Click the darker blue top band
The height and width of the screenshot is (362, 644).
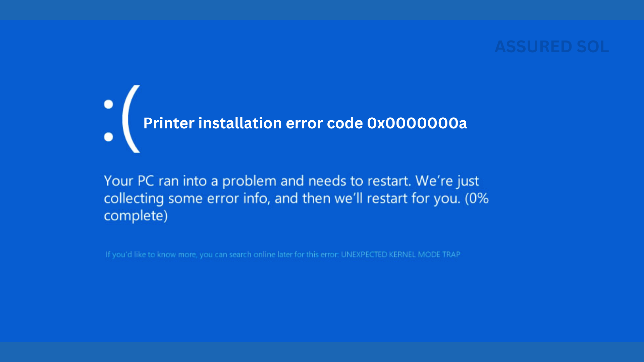[322, 10]
